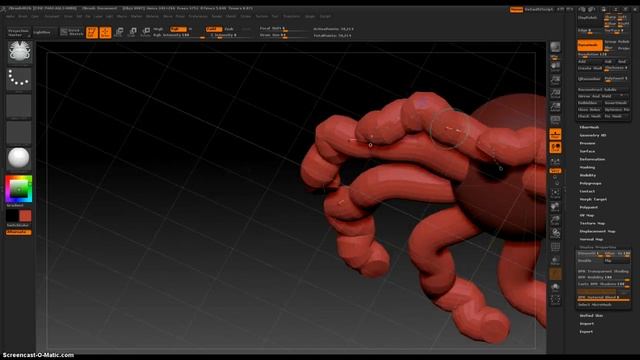Open Projection Master
The image size is (640, 360).
click(x=18, y=33)
